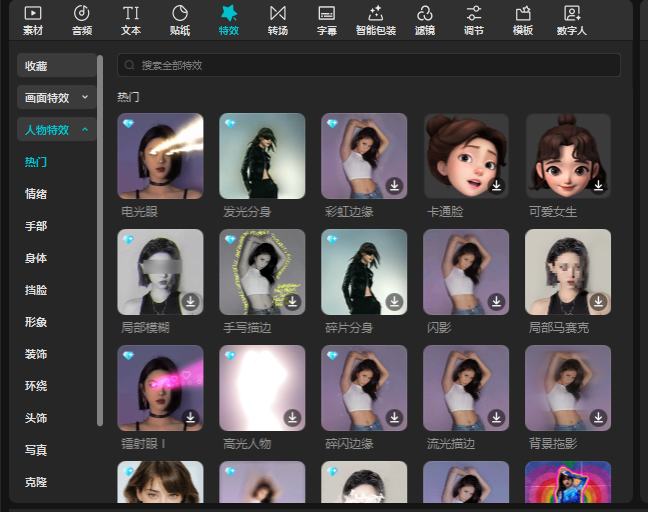Download the 高光人物 effect
Viewport: 648px width, 512px height.
coord(293,417)
